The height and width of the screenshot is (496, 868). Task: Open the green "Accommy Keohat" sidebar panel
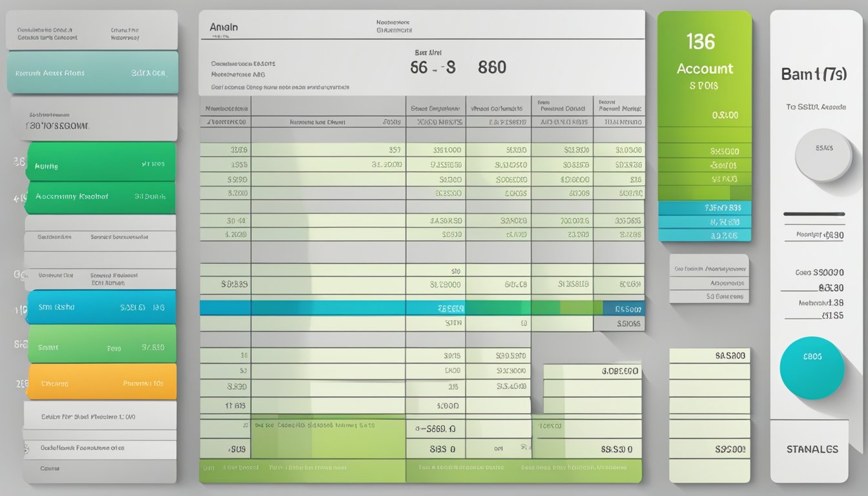100,197
